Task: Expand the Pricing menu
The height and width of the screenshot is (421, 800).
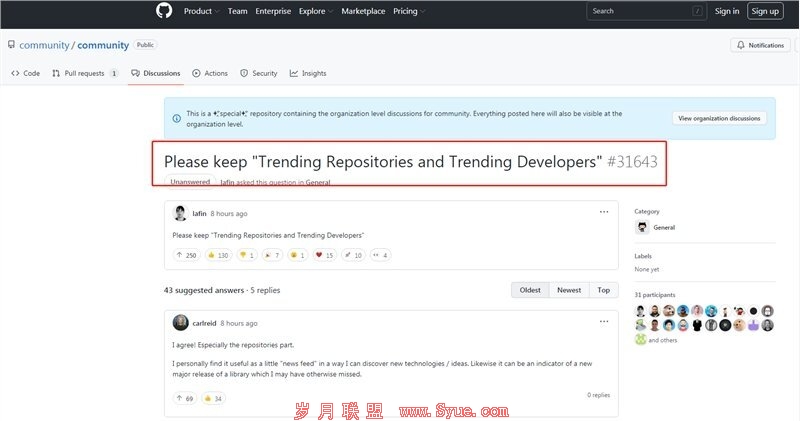Action: tap(409, 11)
